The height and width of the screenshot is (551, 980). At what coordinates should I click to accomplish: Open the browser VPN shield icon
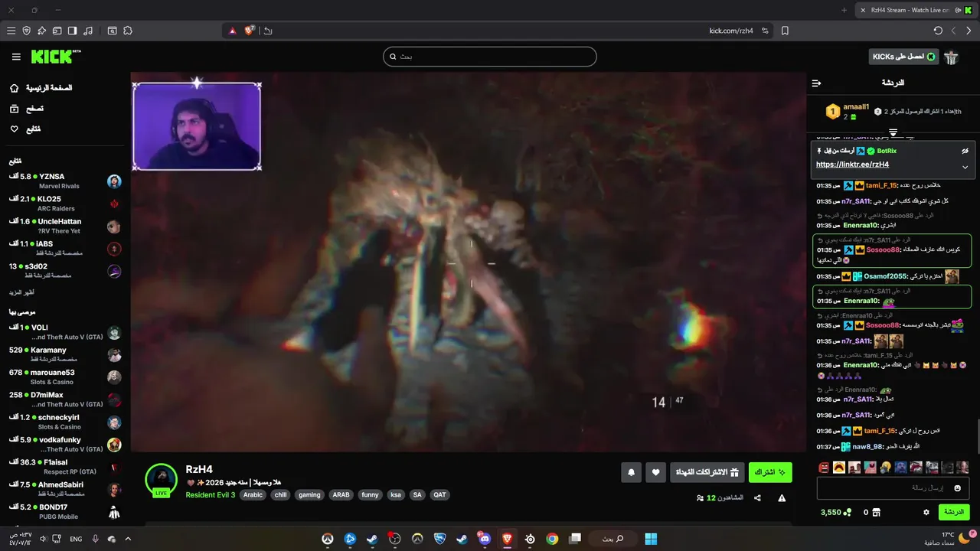pyautogui.click(x=27, y=31)
